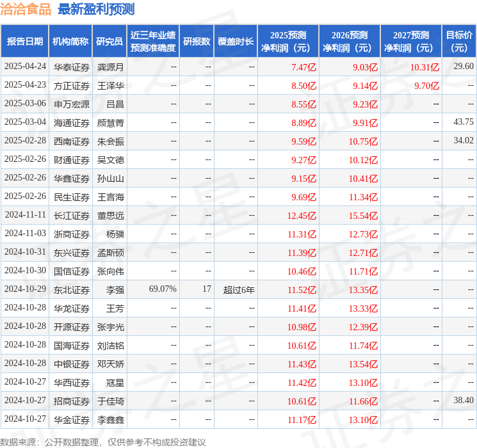
Task: Click the 69.07% accuracy value
Action: 163,289
